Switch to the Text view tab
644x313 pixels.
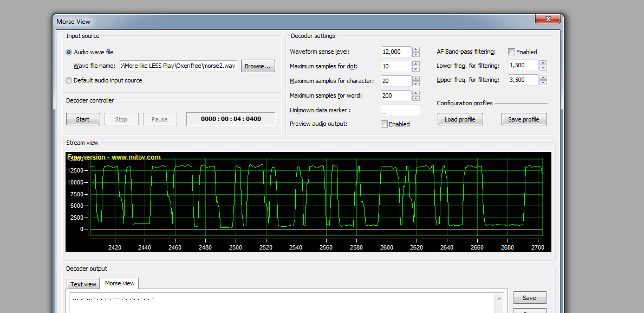click(x=83, y=284)
